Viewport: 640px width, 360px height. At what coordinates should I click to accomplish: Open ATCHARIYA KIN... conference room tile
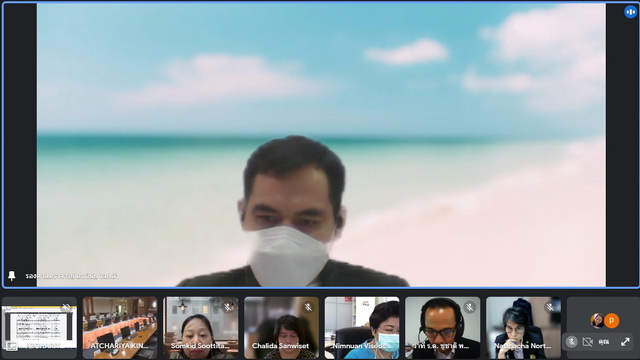(x=120, y=328)
